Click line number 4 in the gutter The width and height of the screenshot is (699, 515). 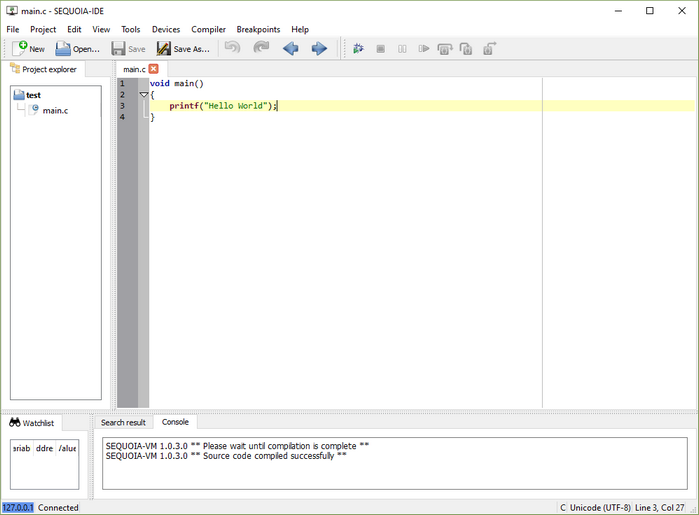tap(122, 117)
